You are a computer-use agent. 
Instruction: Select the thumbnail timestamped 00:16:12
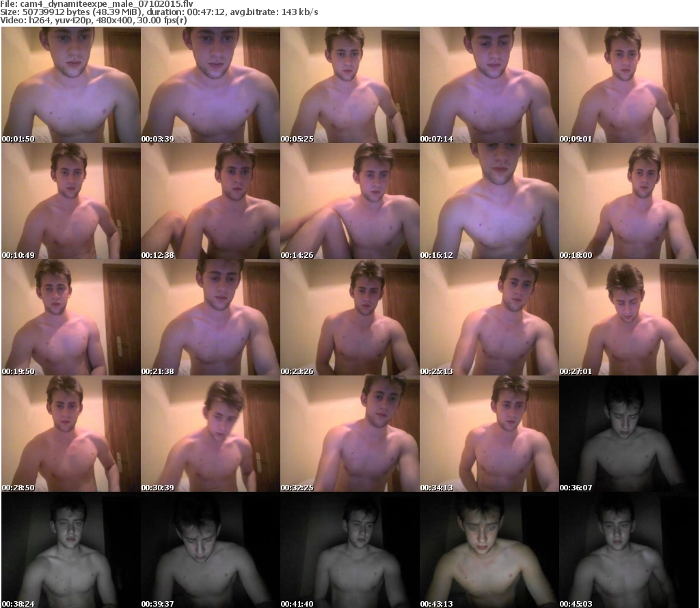point(489,201)
